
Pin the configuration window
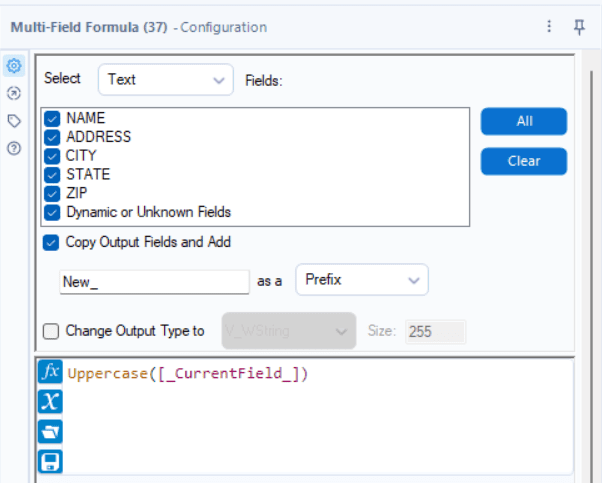coord(579,27)
